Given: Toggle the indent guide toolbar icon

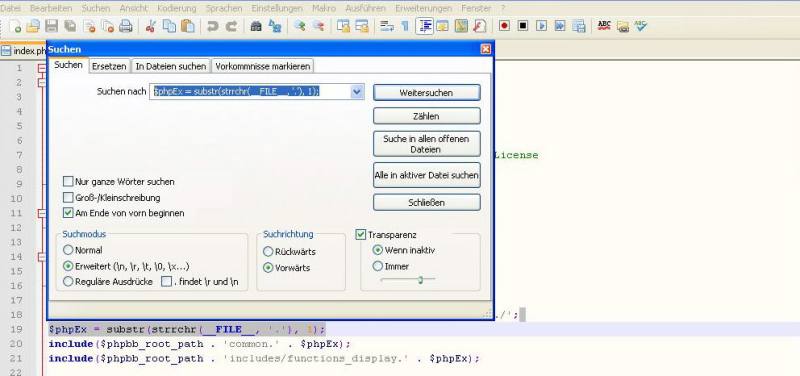Looking at the screenshot, I should [x=424, y=26].
